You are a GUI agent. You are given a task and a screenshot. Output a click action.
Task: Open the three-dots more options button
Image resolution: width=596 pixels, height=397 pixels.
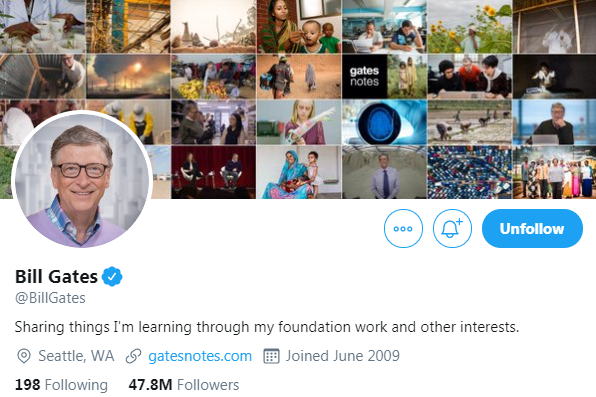coord(403,229)
